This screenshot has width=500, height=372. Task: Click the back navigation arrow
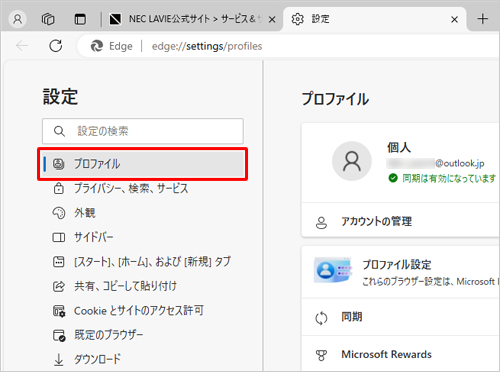coord(22,46)
